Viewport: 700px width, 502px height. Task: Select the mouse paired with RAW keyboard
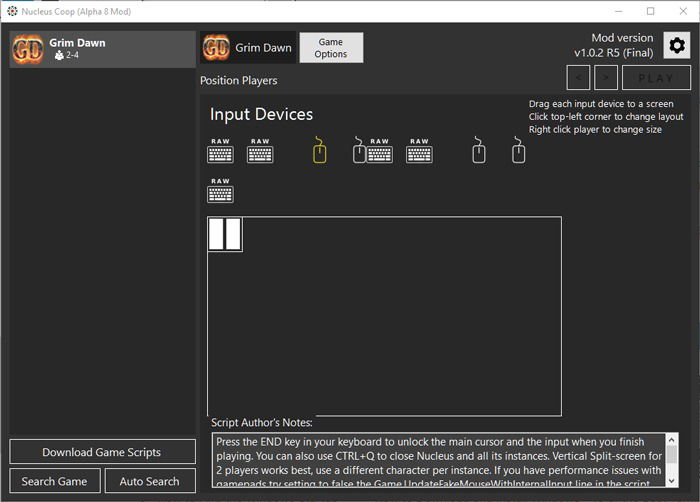pyautogui.click(x=359, y=150)
